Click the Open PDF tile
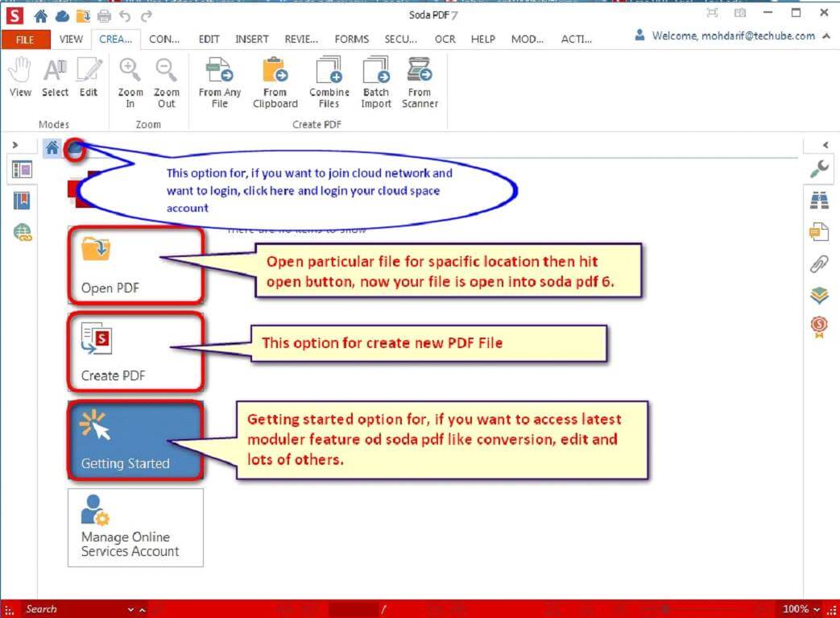The image size is (840, 618). pyautogui.click(x=135, y=265)
